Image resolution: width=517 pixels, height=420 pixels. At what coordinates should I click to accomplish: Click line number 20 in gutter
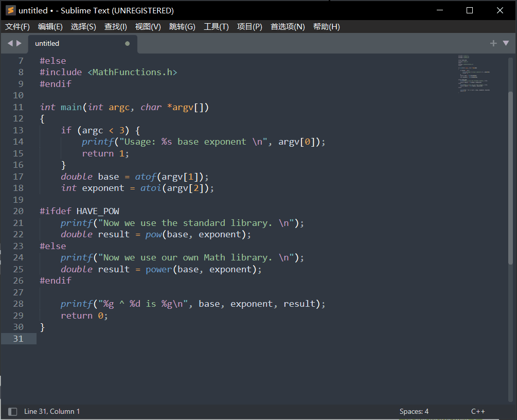[19, 211]
